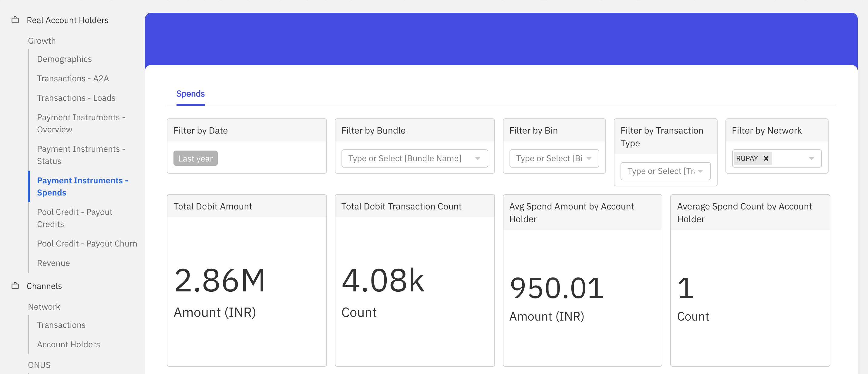Click into the Bundle Name select field

click(415, 158)
